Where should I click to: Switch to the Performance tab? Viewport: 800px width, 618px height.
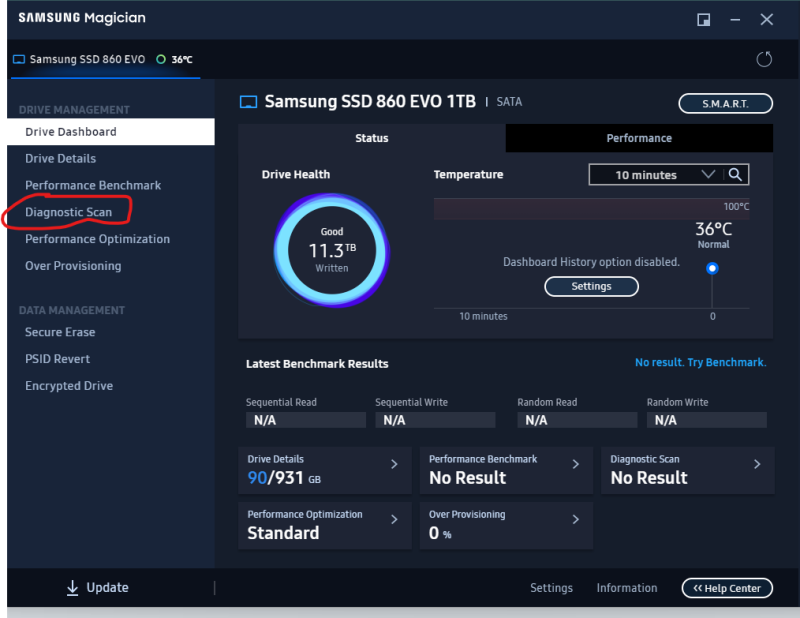[639, 138]
